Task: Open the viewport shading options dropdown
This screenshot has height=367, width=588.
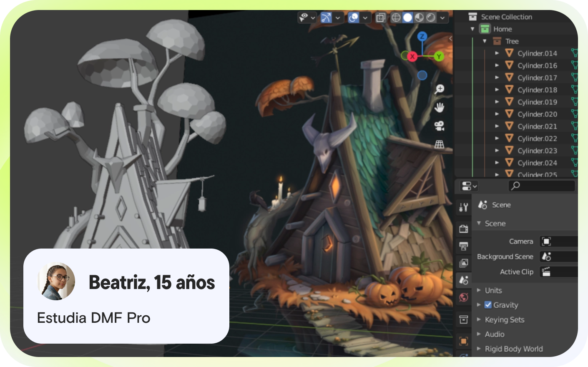Action: (x=442, y=18)
